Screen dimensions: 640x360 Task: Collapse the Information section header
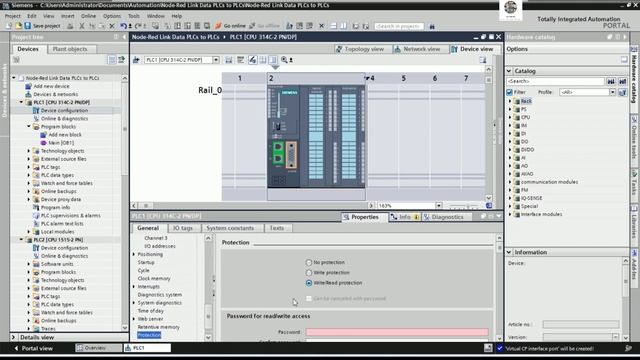(x=509, y=252)
